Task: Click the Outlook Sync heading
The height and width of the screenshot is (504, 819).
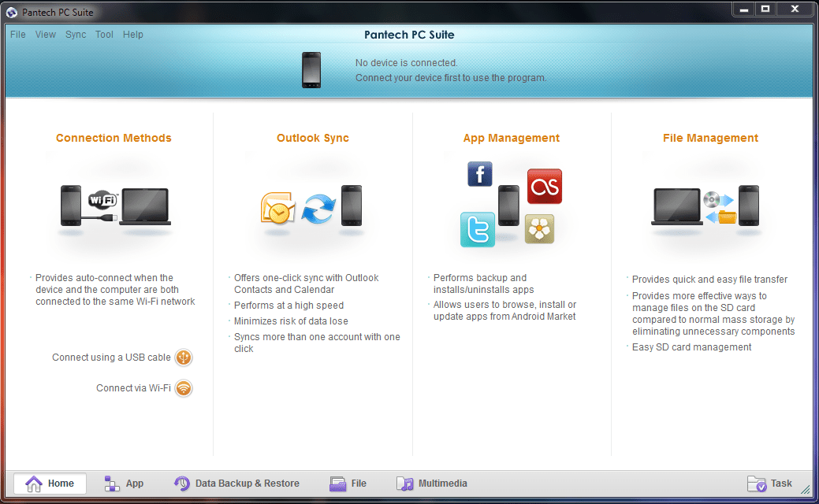Action: [313, 138]
